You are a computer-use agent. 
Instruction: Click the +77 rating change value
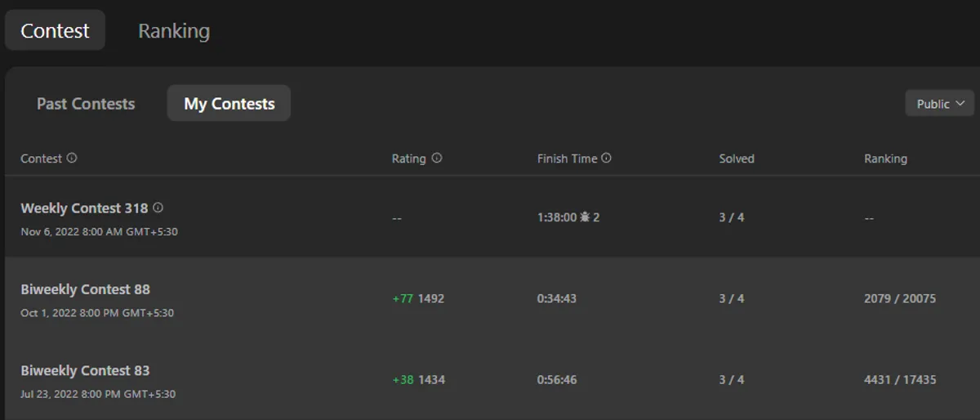[403, 298]
